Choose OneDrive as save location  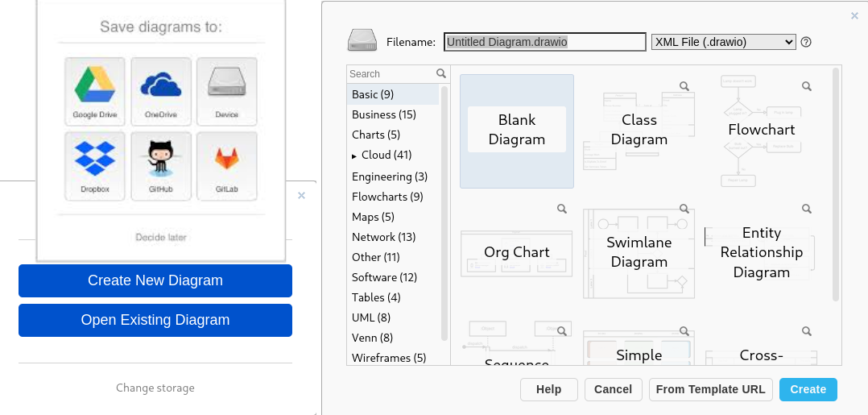[x=161, y=88]
